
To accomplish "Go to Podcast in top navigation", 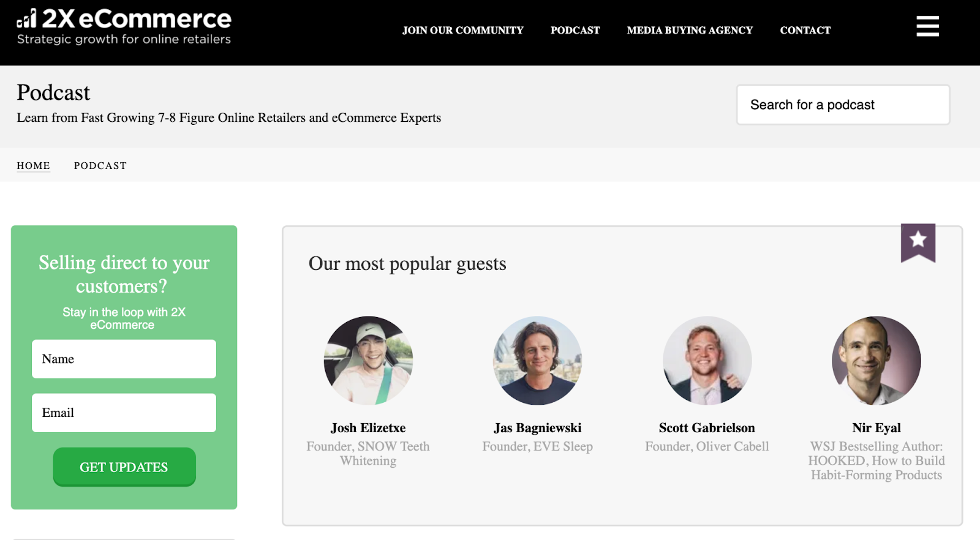I will point(575,30).
